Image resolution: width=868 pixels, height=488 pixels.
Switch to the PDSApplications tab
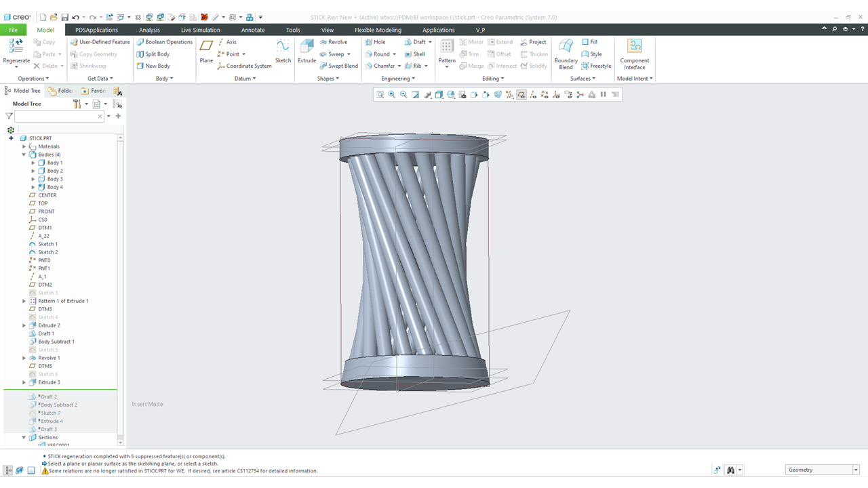click(96, 30)
